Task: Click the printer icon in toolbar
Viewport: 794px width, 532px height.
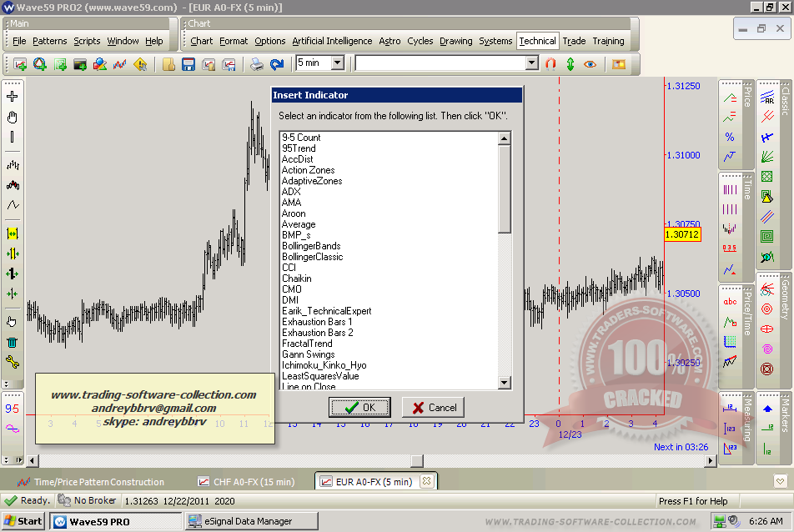Action: pos(258,63)
